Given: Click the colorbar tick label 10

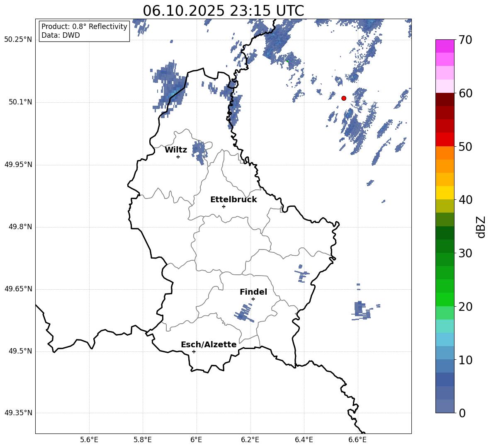Looking at the screenshot, I should pos(465,360).
